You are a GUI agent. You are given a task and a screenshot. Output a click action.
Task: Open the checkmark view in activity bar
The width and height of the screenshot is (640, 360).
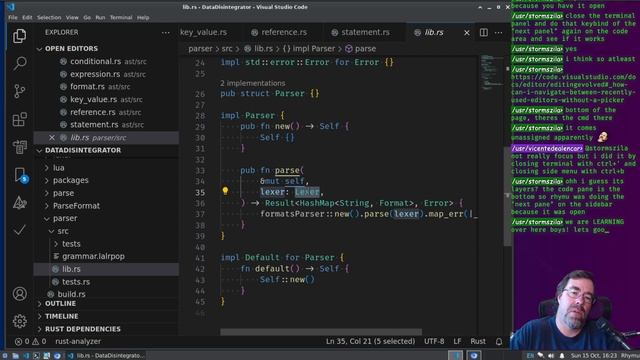(x=19, y=230)
